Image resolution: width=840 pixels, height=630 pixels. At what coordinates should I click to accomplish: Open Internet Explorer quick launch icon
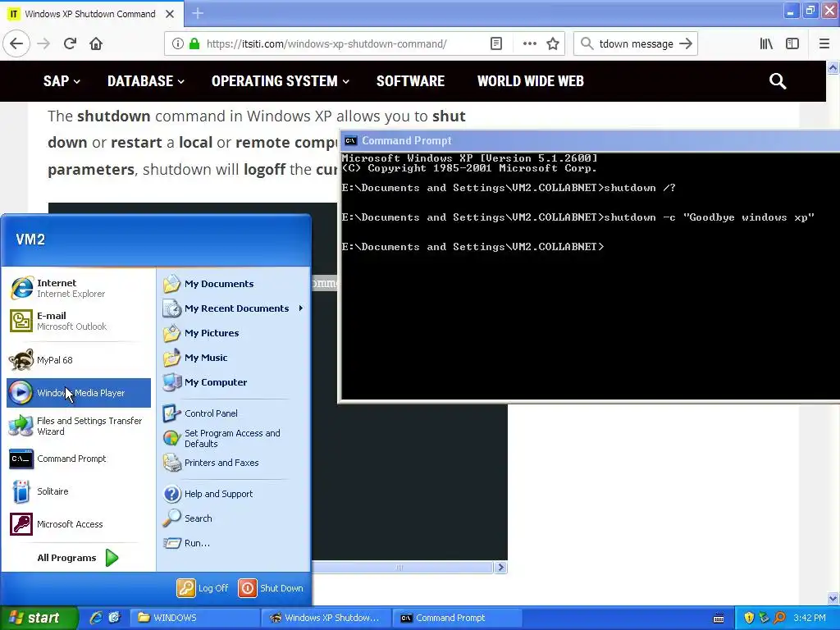tap(96, 618)
